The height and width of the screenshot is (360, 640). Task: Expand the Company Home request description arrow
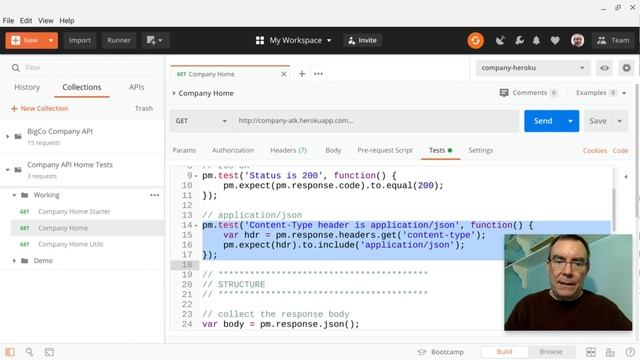[x=174, y=93]
